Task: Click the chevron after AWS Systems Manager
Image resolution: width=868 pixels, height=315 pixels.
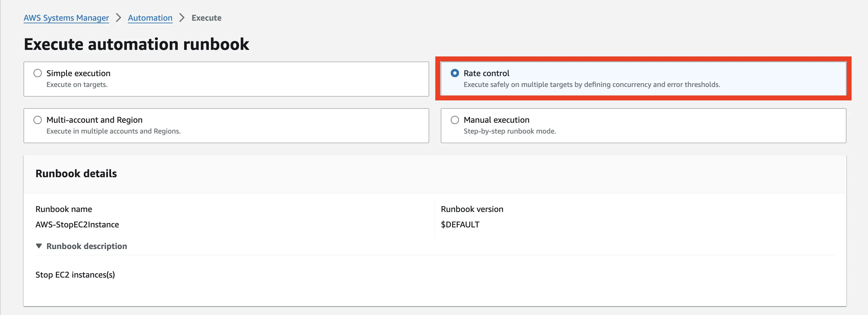Action: coord(118,17)
